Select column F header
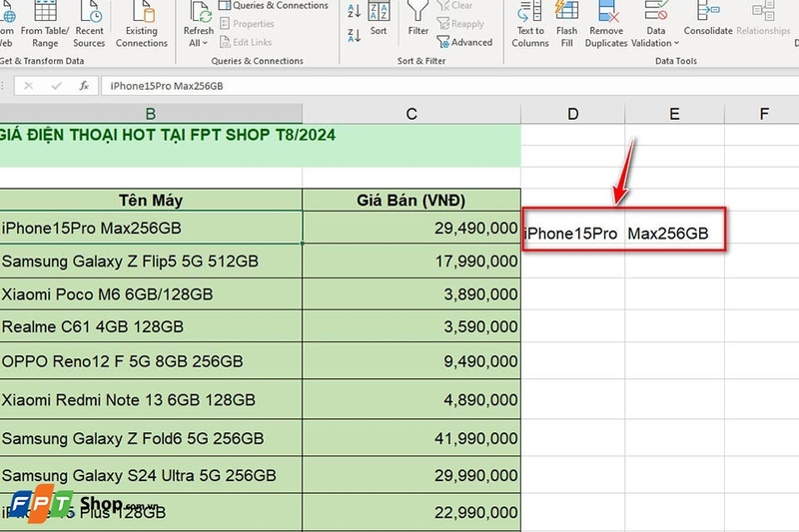The width and height of the screenshot is (799, 532). tap(763, 114)
